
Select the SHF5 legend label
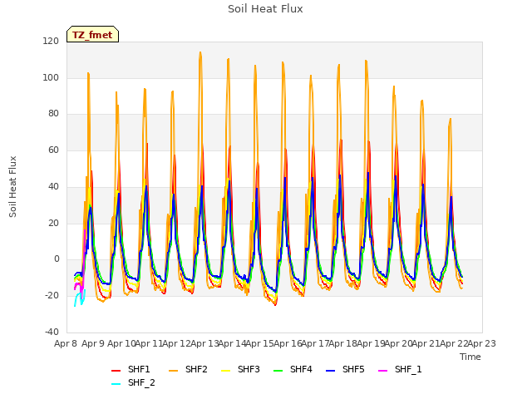(x=353, y=369)
